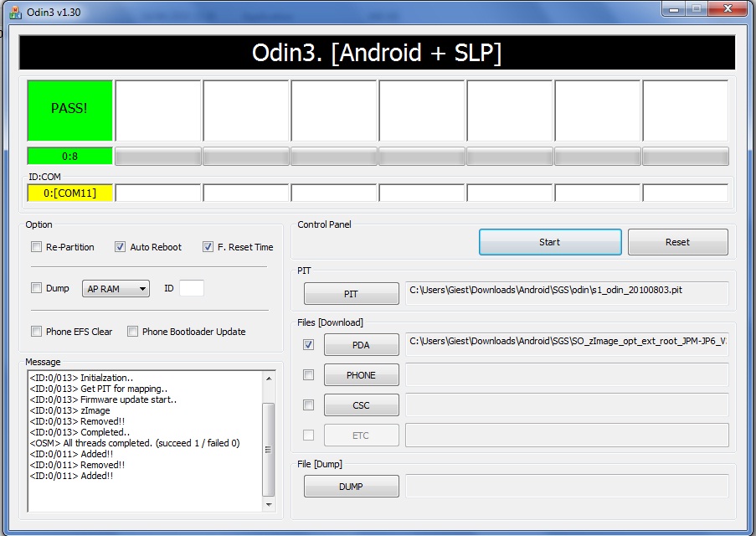Click the PDA file path field
Screen dimensions: 756x536
point(567,344)
